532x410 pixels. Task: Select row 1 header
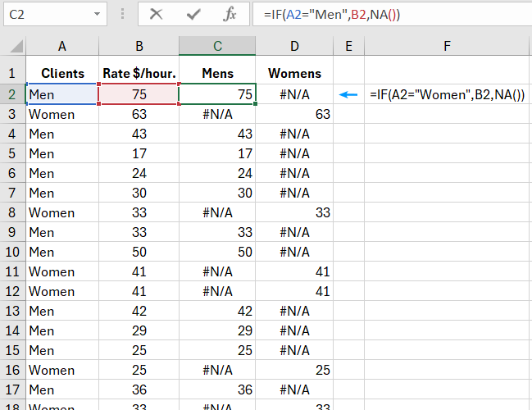12,73
